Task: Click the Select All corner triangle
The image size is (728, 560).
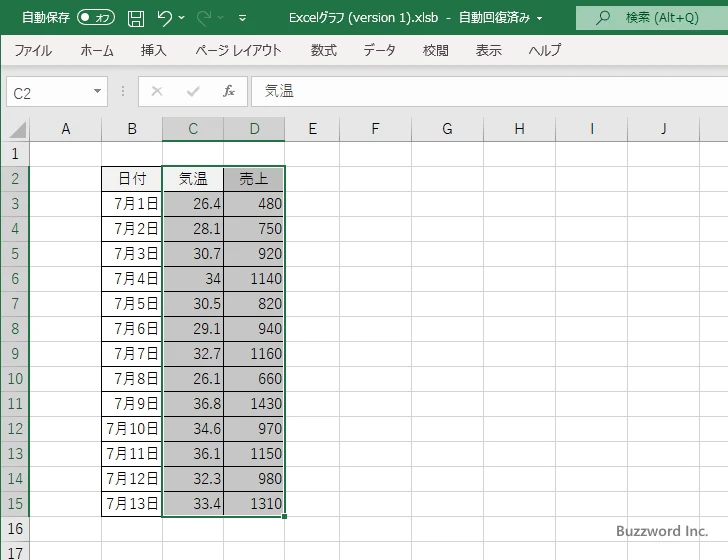Action: (18, 130)
